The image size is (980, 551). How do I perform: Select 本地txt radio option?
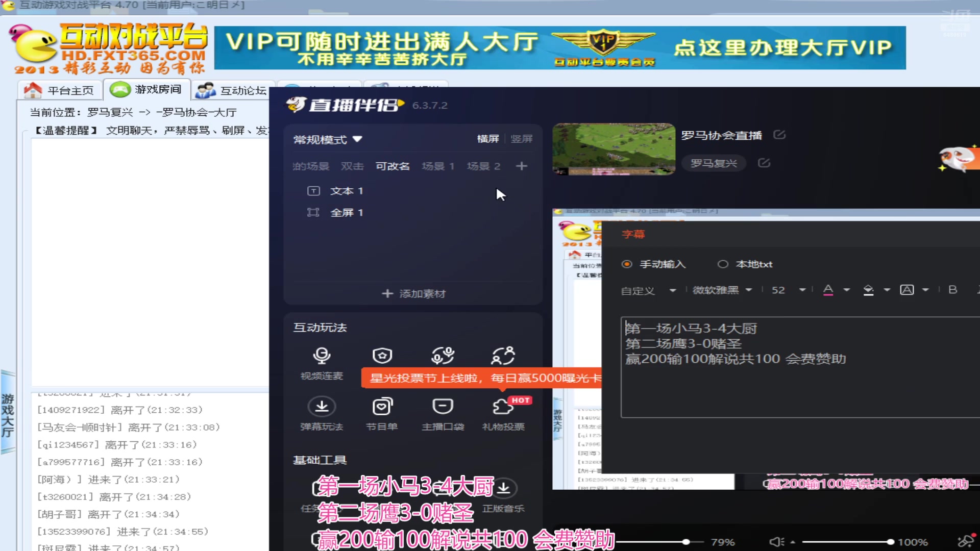723,264
